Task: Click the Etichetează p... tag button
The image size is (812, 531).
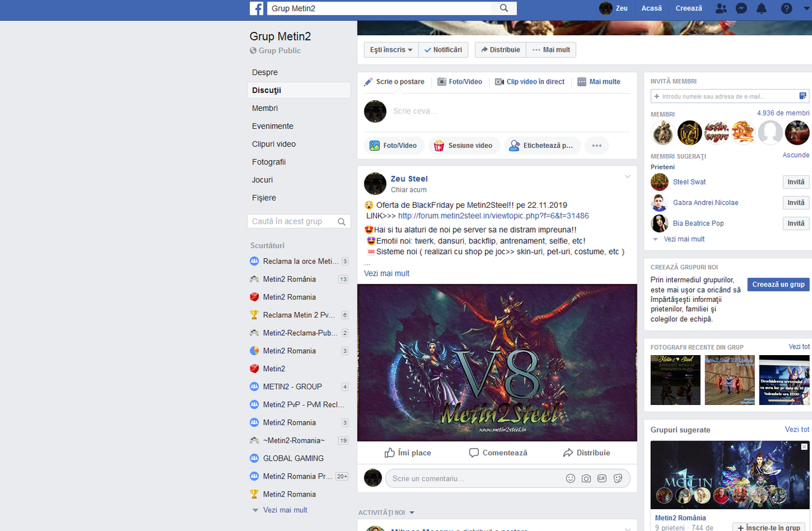Action: pos(542,145)
